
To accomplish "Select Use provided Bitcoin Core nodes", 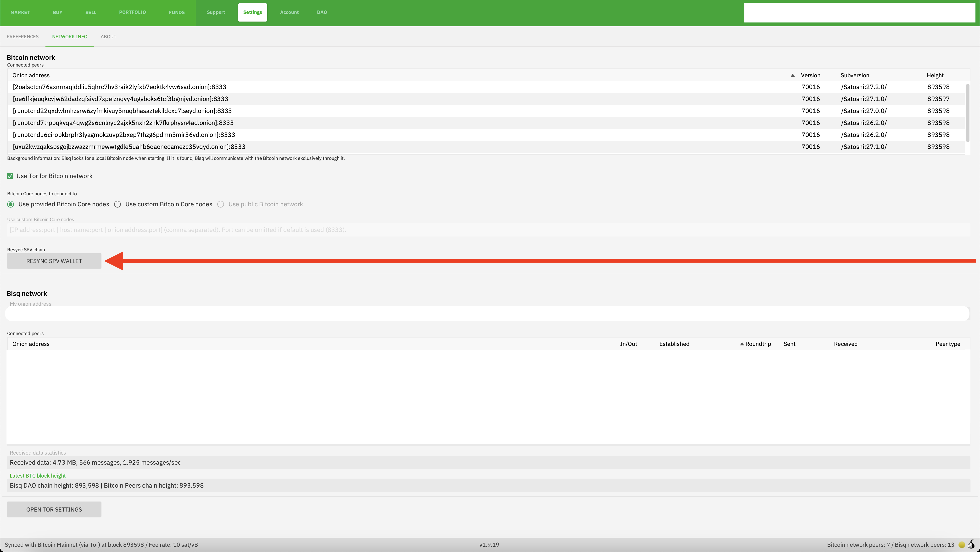I will coord(11,204).
